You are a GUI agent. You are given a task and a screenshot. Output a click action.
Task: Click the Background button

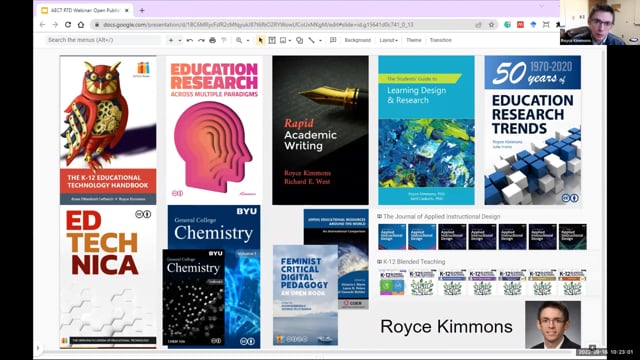[358, 40]
